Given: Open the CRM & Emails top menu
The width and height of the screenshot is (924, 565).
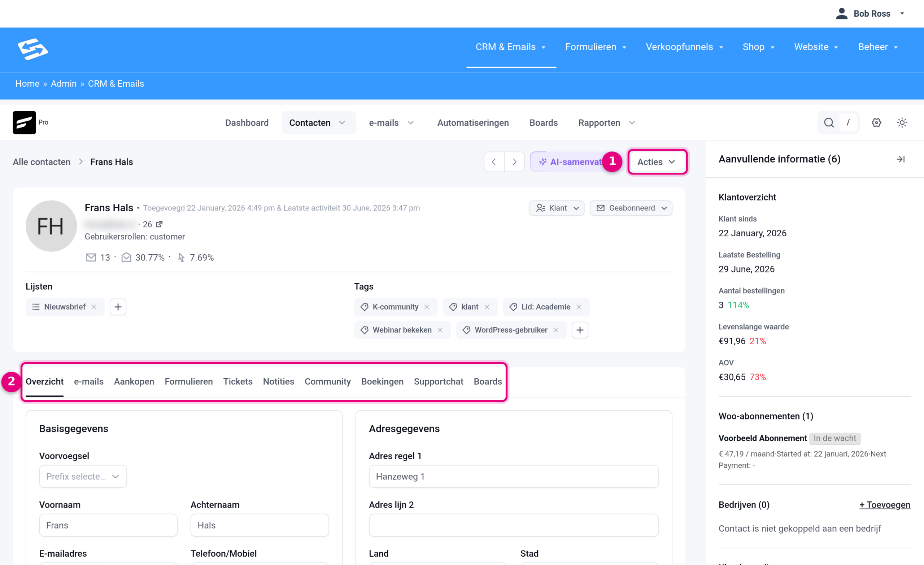Looking at the screenshot, I should coord(511,47).
